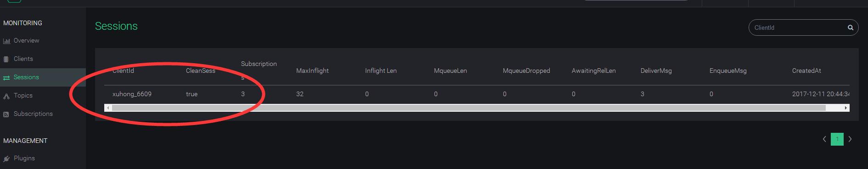Open the Subscriptions menu item
Image resolution: width=868 pixels, height=169 pixels.
(33, 114)
